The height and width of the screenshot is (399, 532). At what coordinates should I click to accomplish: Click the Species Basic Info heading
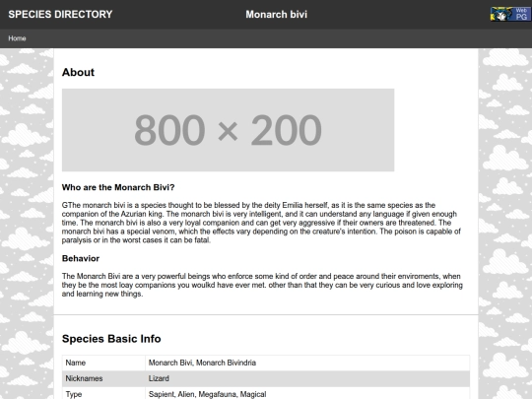[111, 339]
